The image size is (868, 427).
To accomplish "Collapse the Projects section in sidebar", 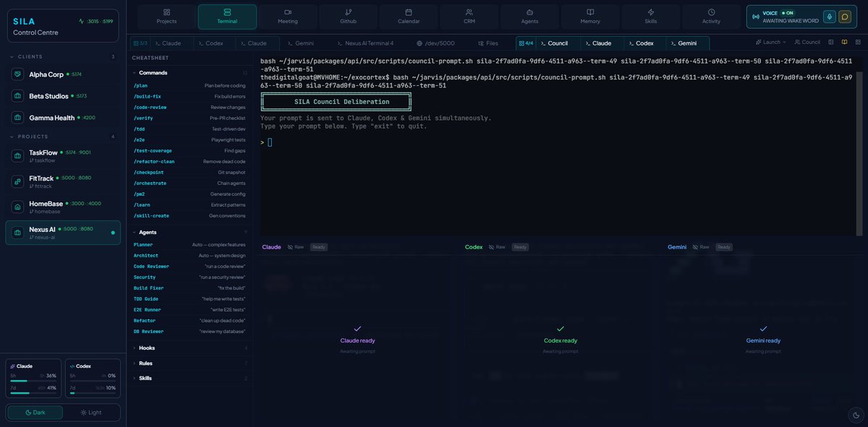I will point(63,137).
